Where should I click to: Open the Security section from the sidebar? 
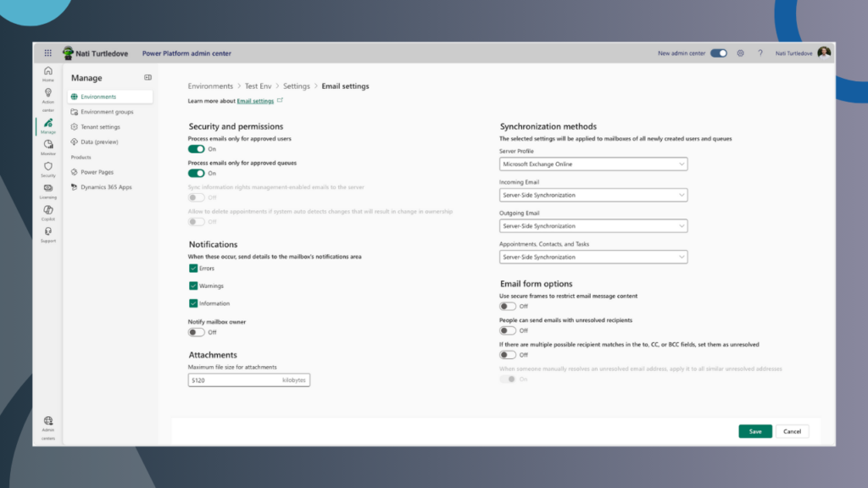[x=48, y=169]
